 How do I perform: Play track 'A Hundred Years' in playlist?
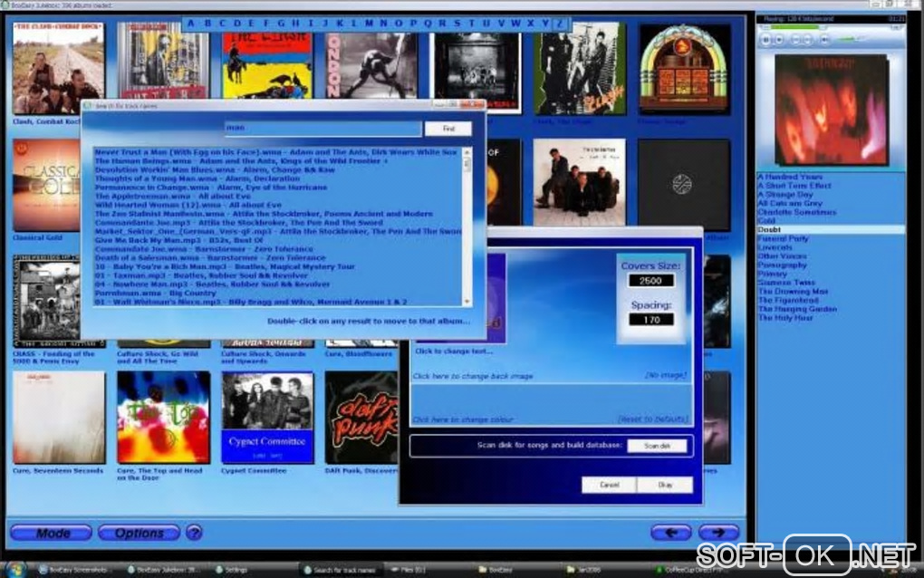(790, 177)
